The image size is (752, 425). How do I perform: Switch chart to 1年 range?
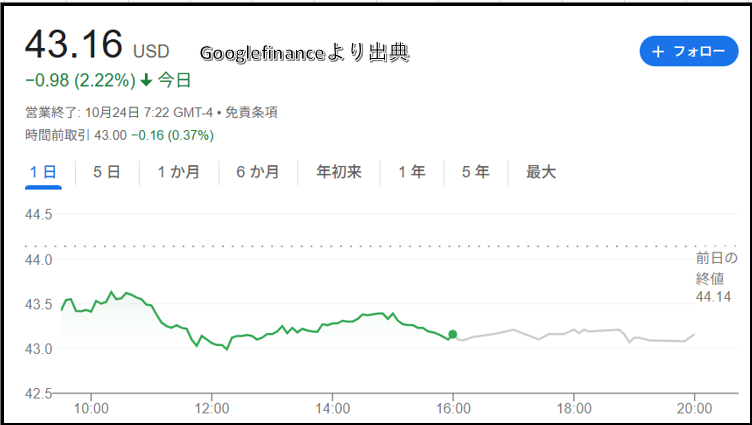click(411, 172)
